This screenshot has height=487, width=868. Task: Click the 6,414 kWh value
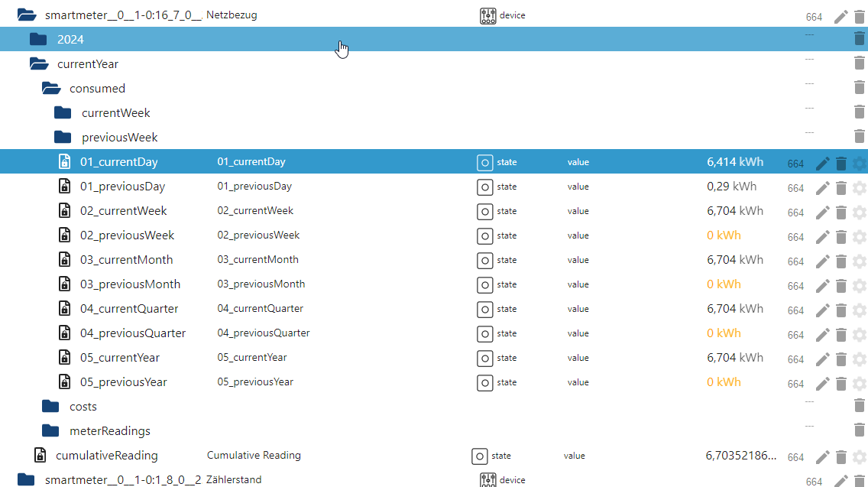734,162
